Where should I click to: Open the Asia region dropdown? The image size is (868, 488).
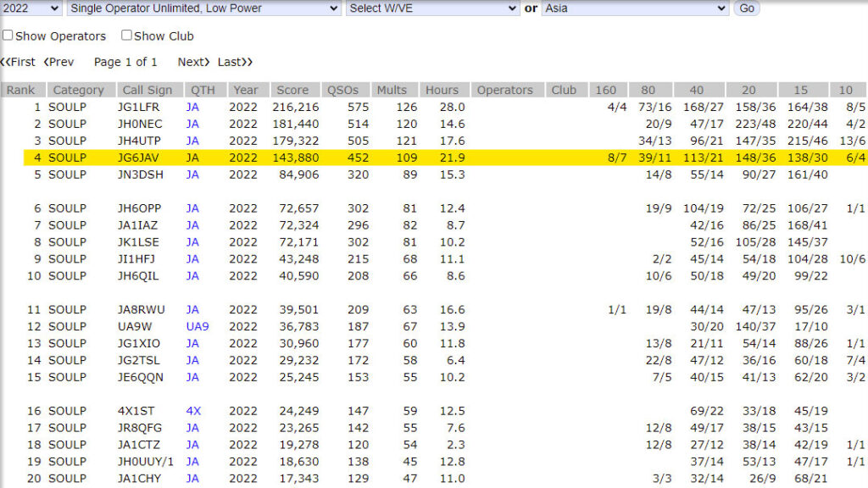click(635, 8)
